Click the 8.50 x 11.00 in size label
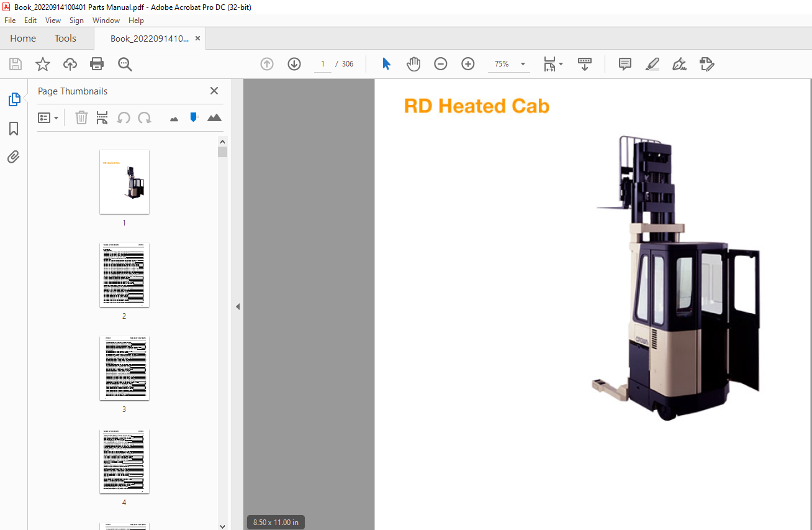Viewport: 812px width, 530px height. coord(276,523)
